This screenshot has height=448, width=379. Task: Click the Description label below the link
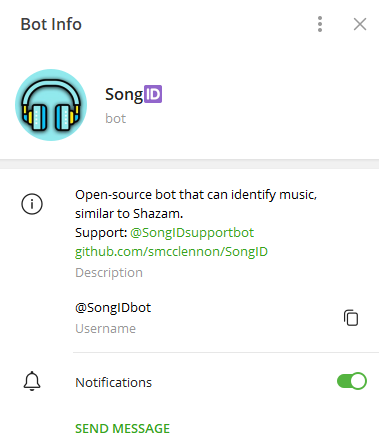pos(109,273)
